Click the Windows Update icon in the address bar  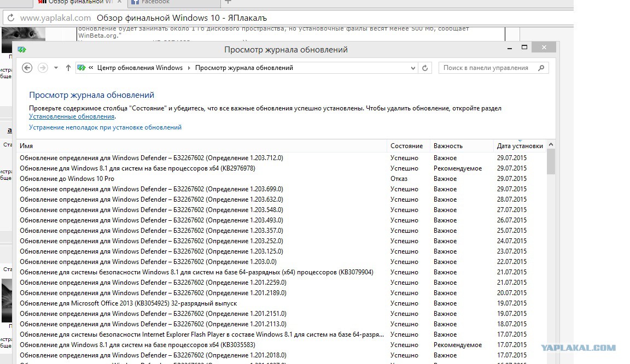pos(81,68)
